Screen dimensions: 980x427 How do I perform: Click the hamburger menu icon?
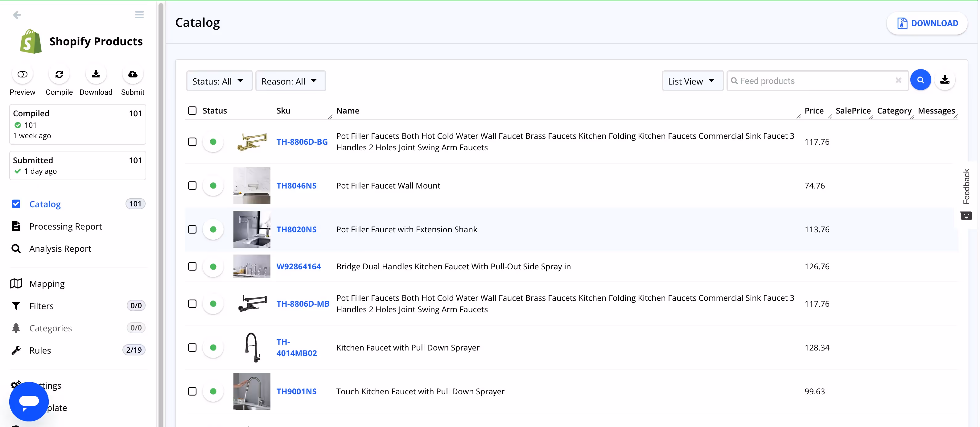pos(139,15)
